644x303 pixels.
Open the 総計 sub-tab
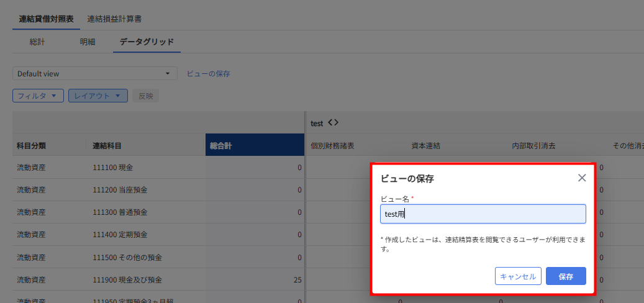(37, 42)
